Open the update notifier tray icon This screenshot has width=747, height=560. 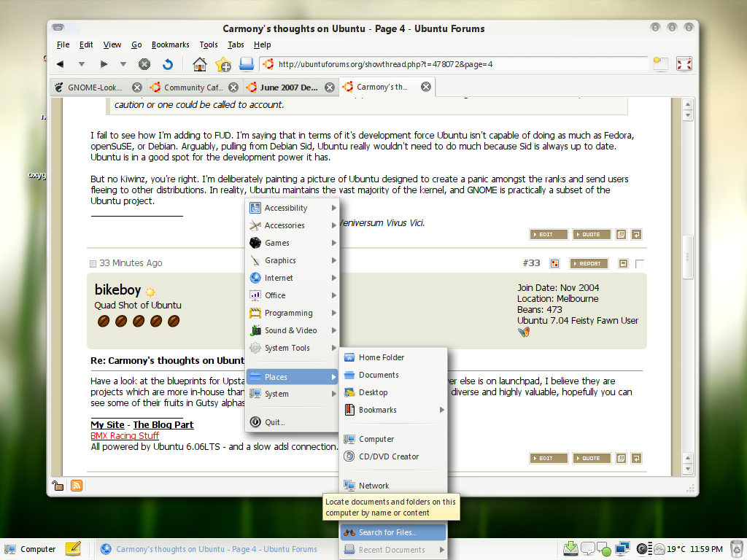click(x=570, y=549)
